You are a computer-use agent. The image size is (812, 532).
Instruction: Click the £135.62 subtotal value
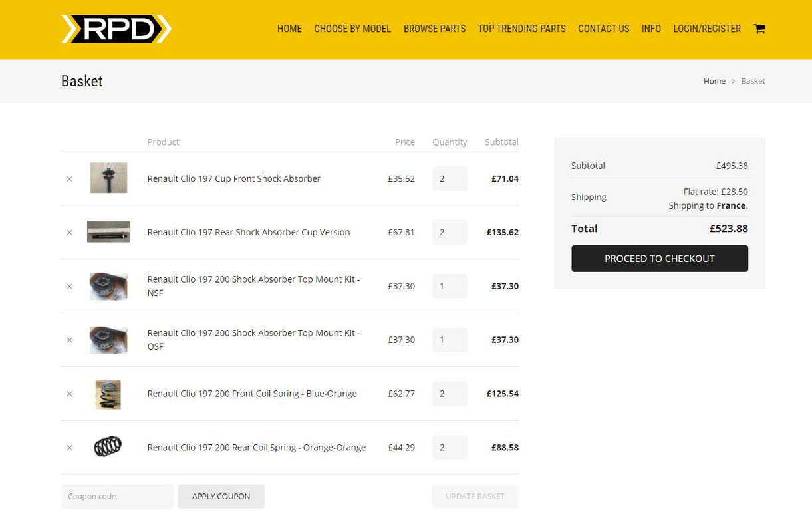pos(502,232)
